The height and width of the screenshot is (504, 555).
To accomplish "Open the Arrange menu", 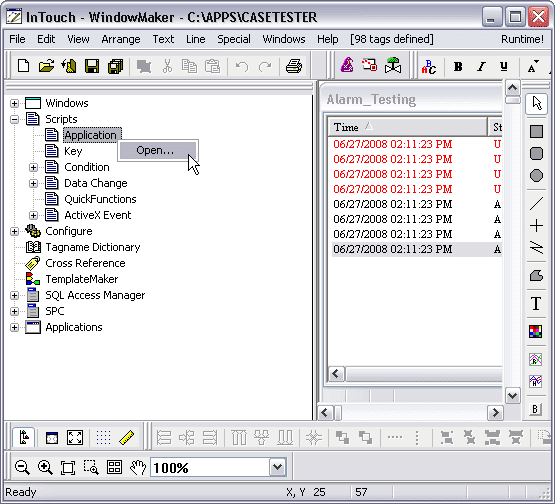I will pyautogui.click(x=121, y=39).
